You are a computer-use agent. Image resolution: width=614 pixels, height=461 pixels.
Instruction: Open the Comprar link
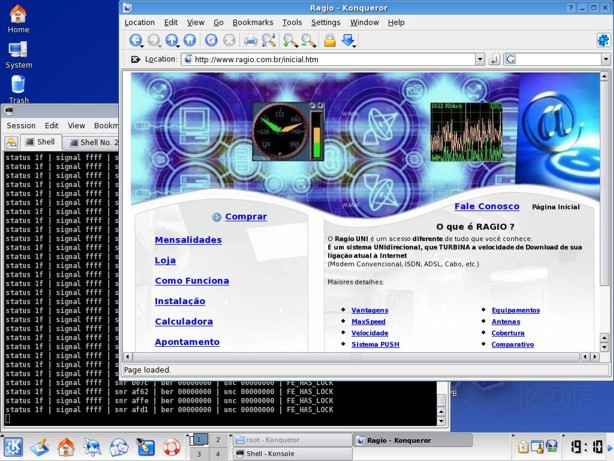coord(246,217)
